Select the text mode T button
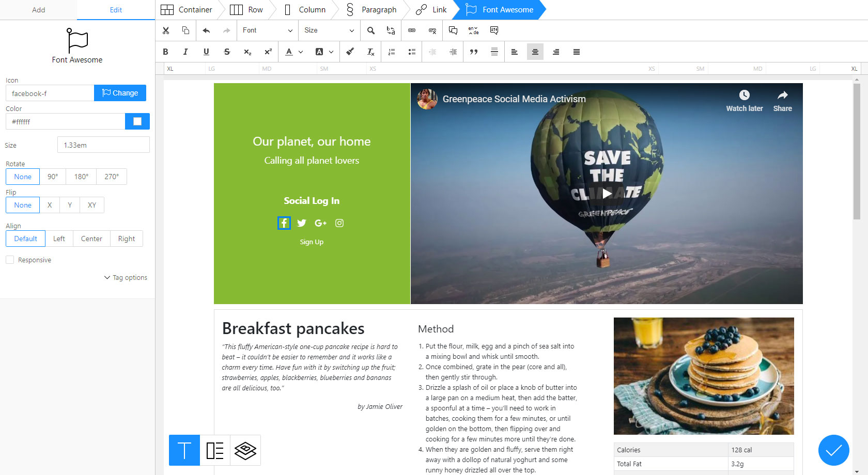The image size is (868, 475). (184, 450)
